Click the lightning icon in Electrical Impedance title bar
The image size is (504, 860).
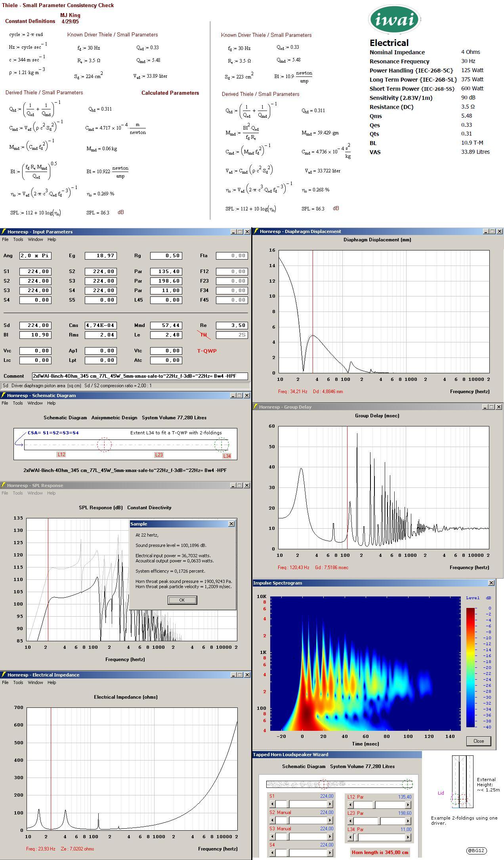[3, 675]
